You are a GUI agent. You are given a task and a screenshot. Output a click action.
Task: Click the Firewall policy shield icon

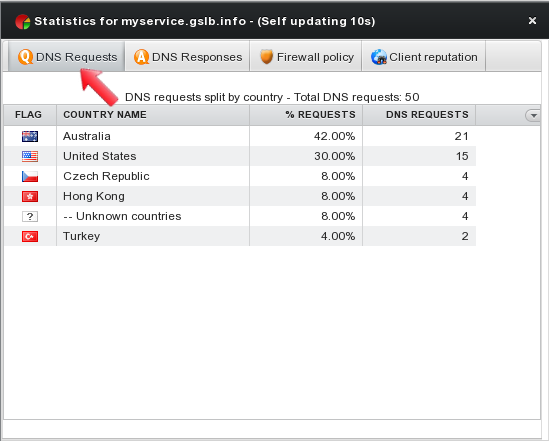click(x=266, y=57)
